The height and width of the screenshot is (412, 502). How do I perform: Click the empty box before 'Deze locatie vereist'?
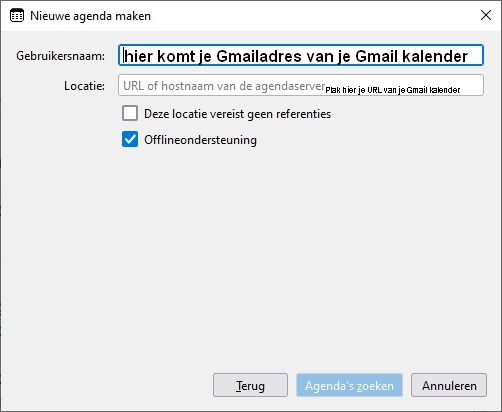point(130,113)
